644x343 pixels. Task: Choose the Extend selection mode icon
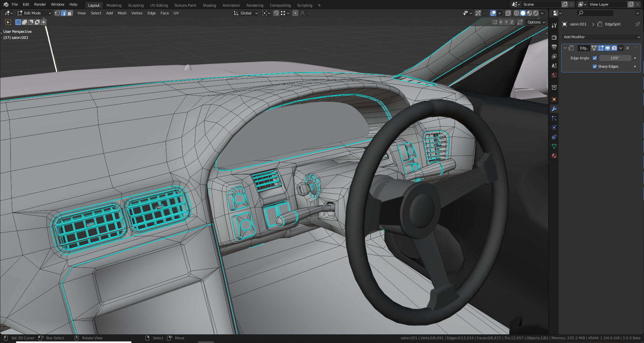(x=24, y=22)
